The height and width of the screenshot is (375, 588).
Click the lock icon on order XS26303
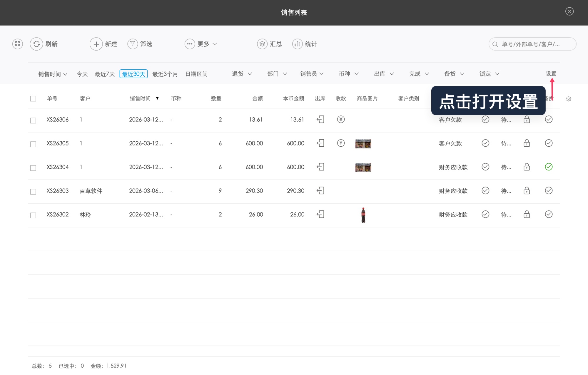[527, 191]
